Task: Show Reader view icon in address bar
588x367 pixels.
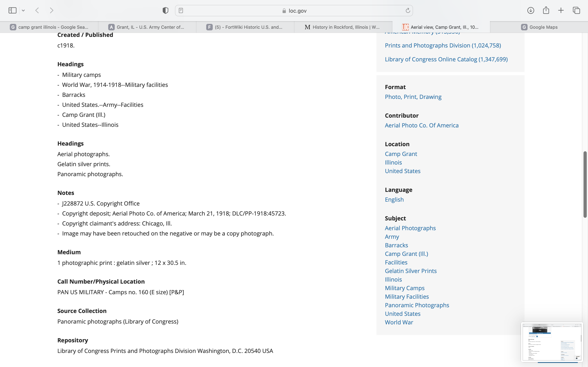Action: tap(181, 10)
